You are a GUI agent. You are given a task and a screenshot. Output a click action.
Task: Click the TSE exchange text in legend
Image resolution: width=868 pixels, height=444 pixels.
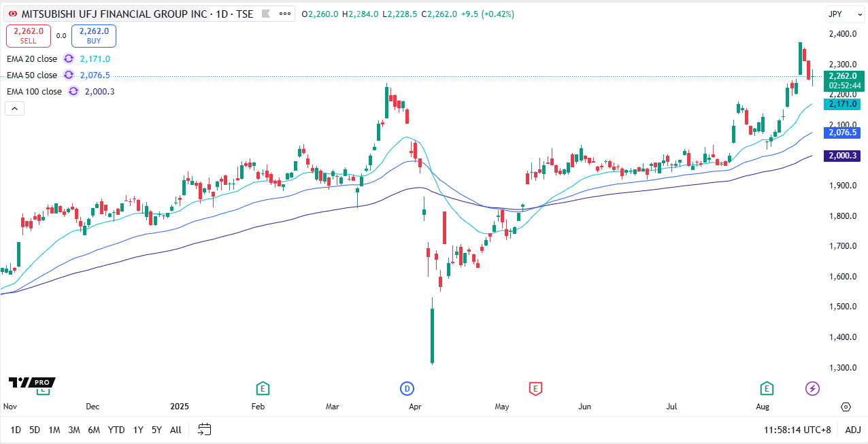(x=245, y=14)
